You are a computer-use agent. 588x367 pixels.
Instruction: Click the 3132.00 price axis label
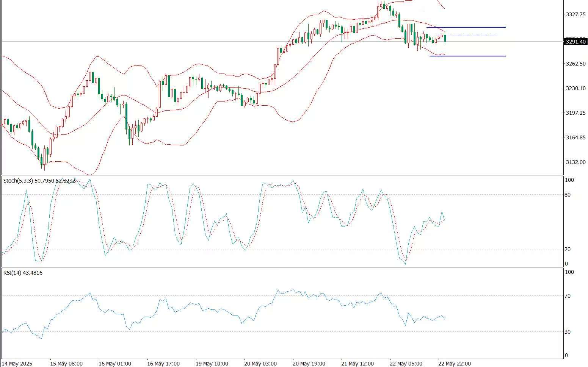pos(575,162)
